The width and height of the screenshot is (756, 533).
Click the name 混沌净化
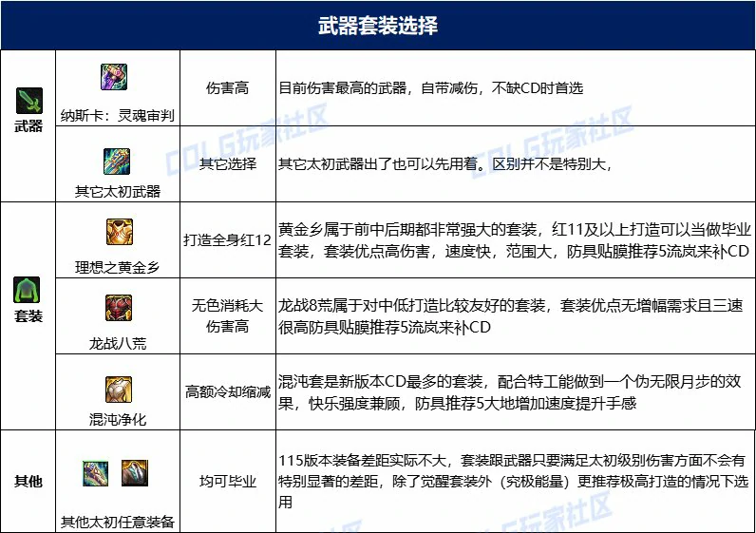coord(117,419)
